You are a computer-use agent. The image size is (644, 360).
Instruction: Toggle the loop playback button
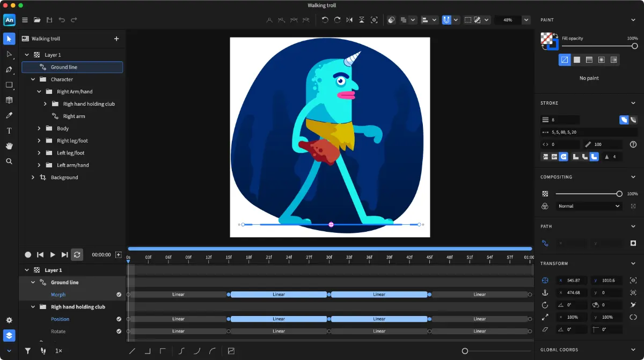click(x=77, y=255)
